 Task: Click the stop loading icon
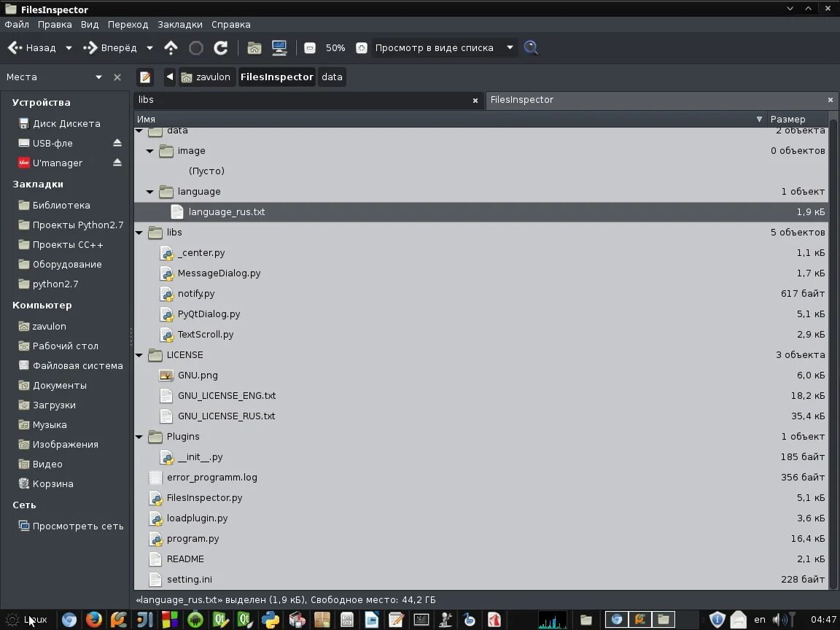[x=196, y=48]
